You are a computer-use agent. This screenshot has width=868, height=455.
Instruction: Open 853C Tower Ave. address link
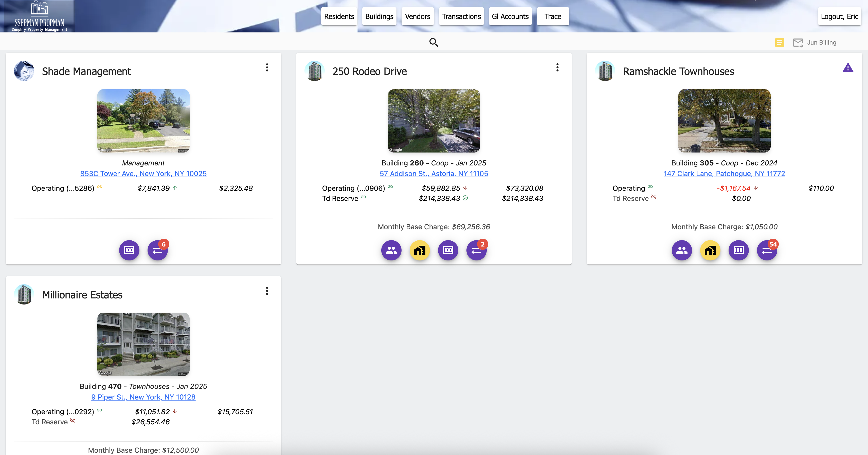[143, 174]
